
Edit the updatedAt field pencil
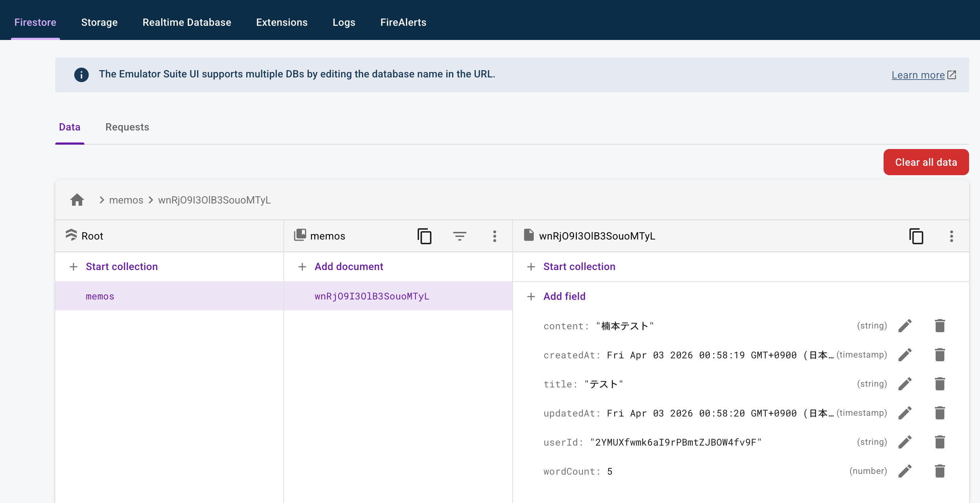coord(905,413)
